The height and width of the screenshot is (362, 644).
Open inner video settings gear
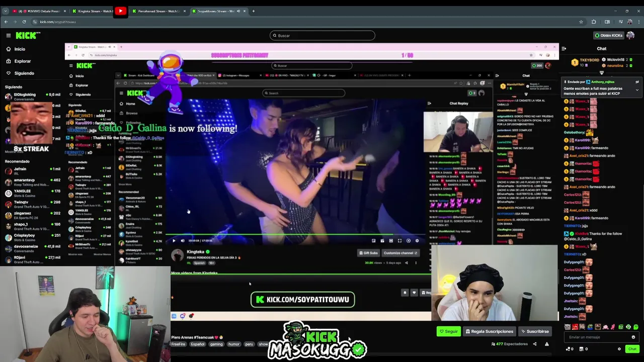[x=417, y=240]
